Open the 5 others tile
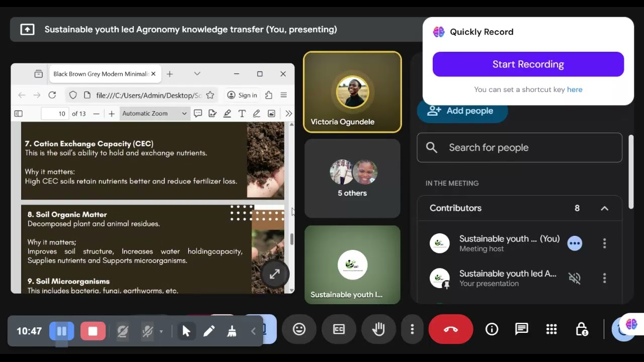This screenshot has height=362, width=644. [x=352, y=178]
